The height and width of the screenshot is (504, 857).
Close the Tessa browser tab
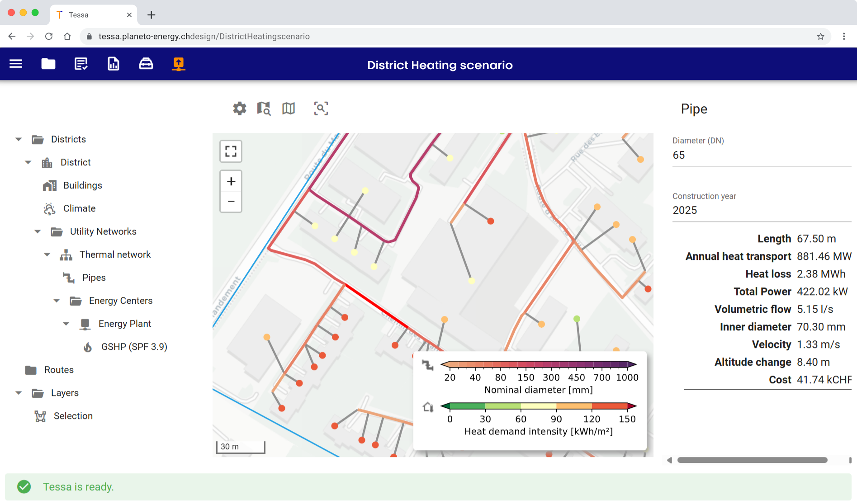point(129,15)
